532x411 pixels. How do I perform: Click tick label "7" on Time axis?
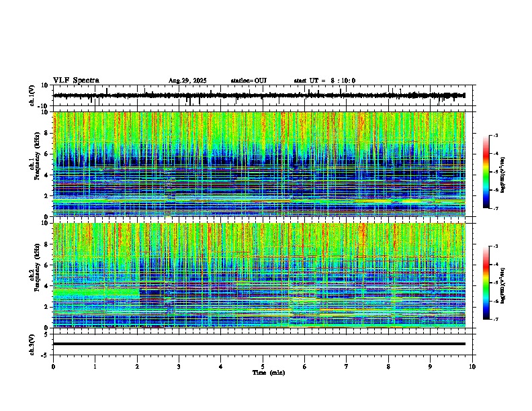coord(347,367)
